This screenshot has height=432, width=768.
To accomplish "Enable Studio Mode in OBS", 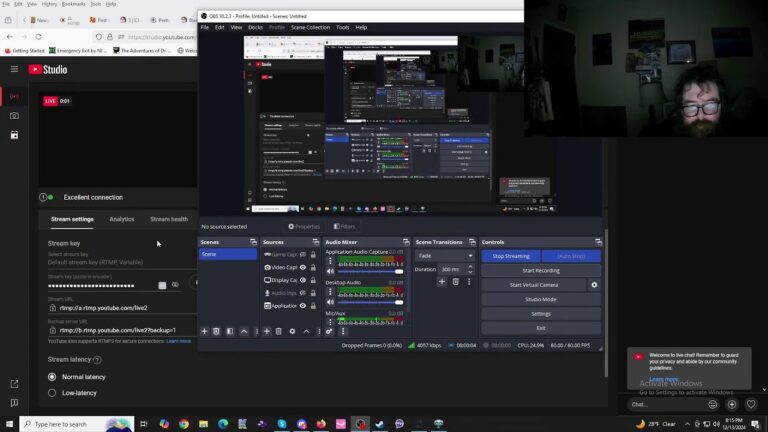I will pyautogui.click(x=541, y=299).
